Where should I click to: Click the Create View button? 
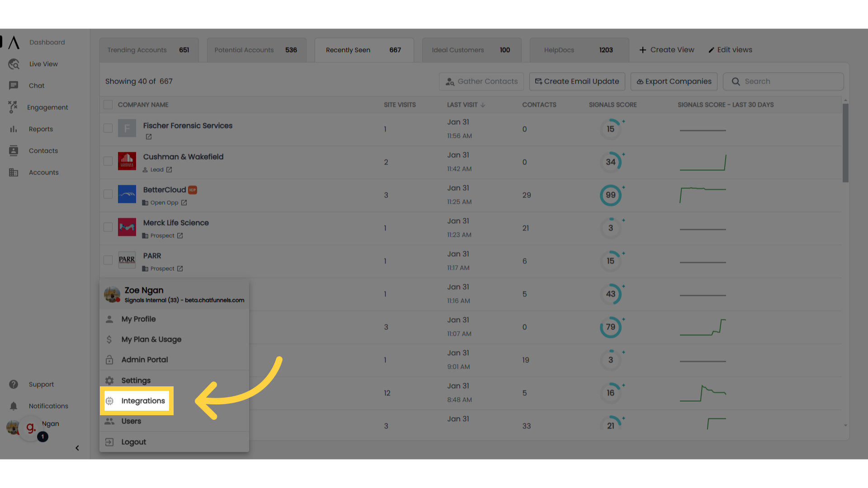(667, 50)
